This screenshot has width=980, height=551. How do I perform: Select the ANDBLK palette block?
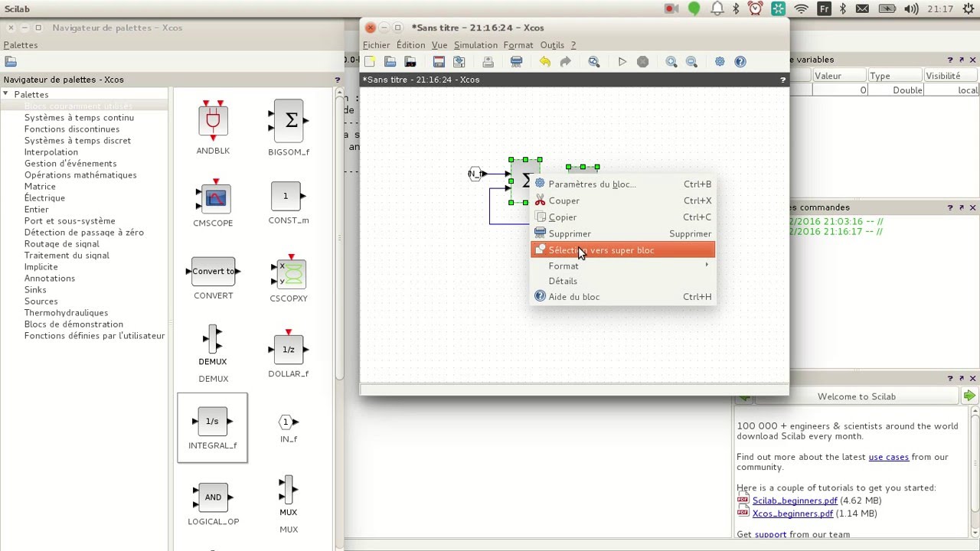pyautogui.click(x=213, y=128)
